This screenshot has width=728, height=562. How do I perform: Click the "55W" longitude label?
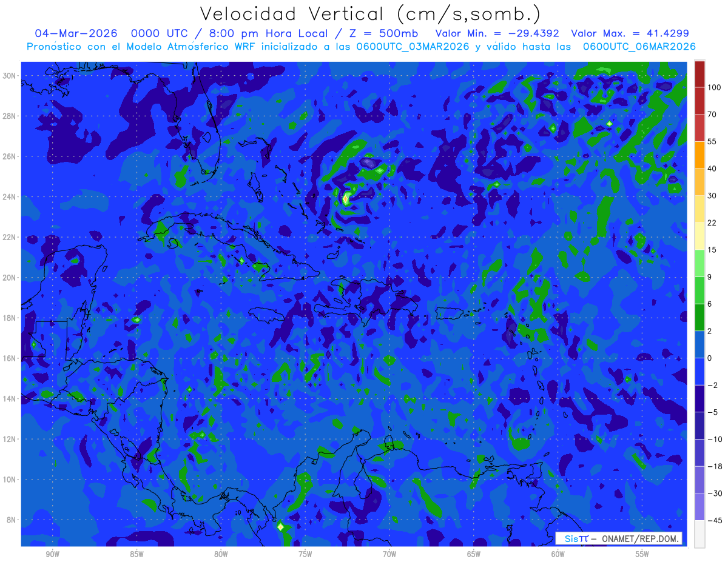(642, 554)
